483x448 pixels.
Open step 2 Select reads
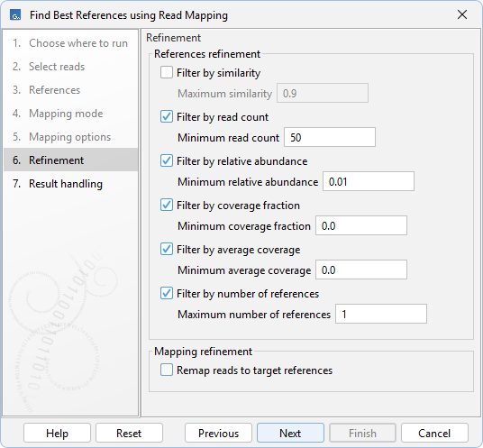[70, 67]
